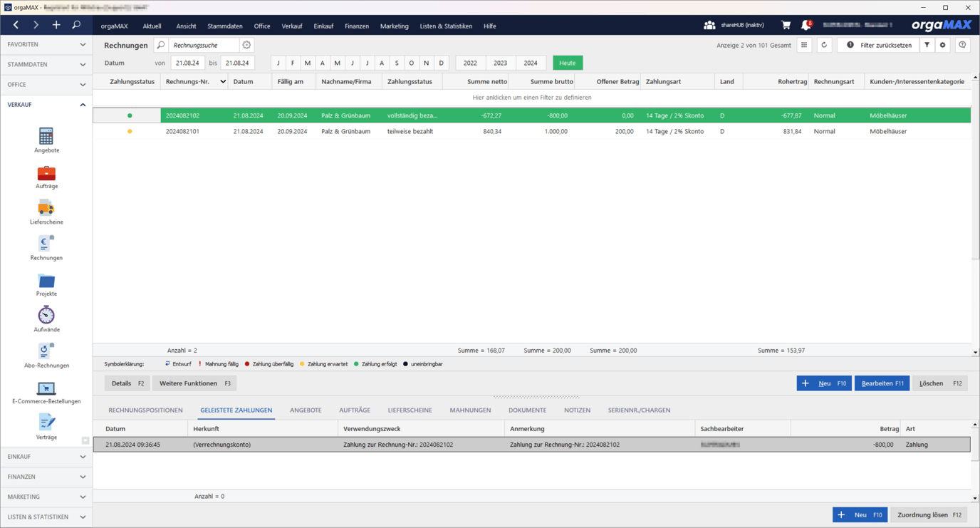Open the Aufträge briefcase icon
This screenshot has width=980, height=528.
pos(46,173)
